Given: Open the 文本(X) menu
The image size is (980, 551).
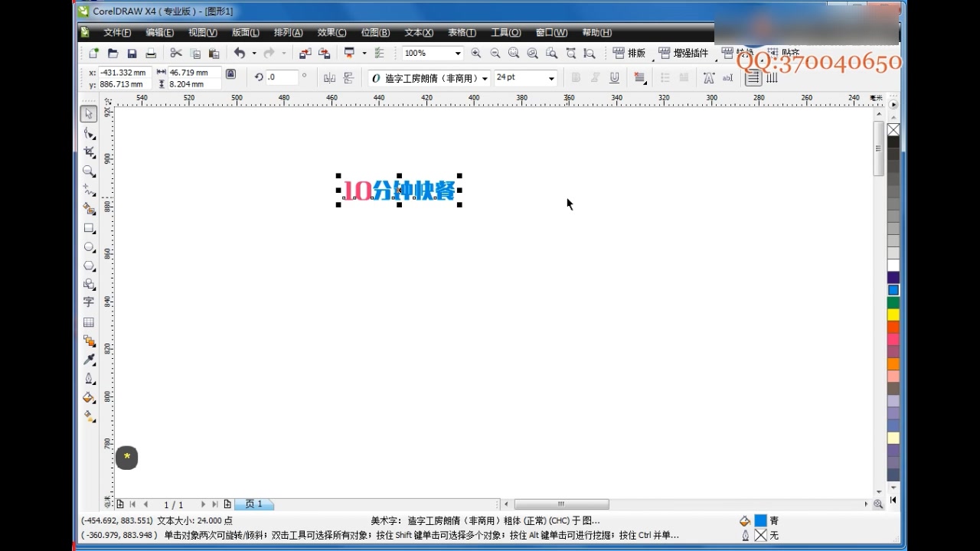Looking at the screenshot, I should [419, 33].
